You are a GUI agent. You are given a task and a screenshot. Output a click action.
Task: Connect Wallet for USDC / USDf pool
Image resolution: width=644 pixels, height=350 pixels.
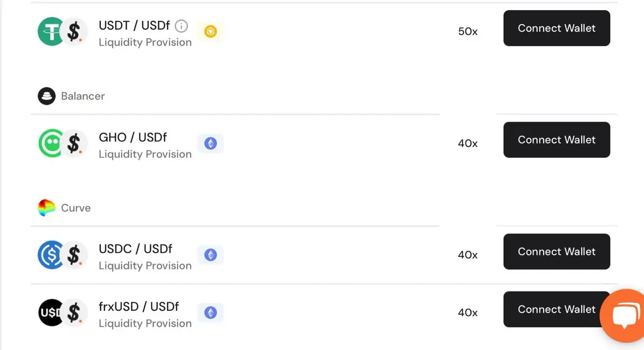(557, 251)
